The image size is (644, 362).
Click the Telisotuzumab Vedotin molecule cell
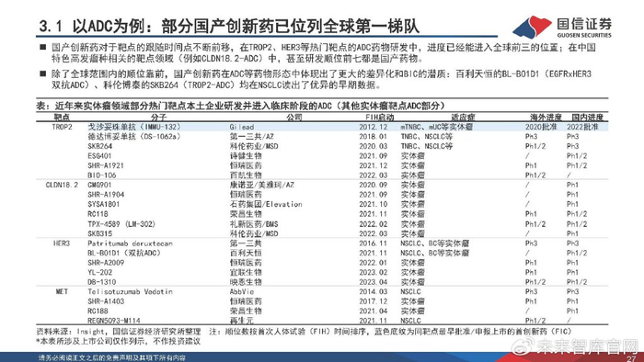coord(130,291)
